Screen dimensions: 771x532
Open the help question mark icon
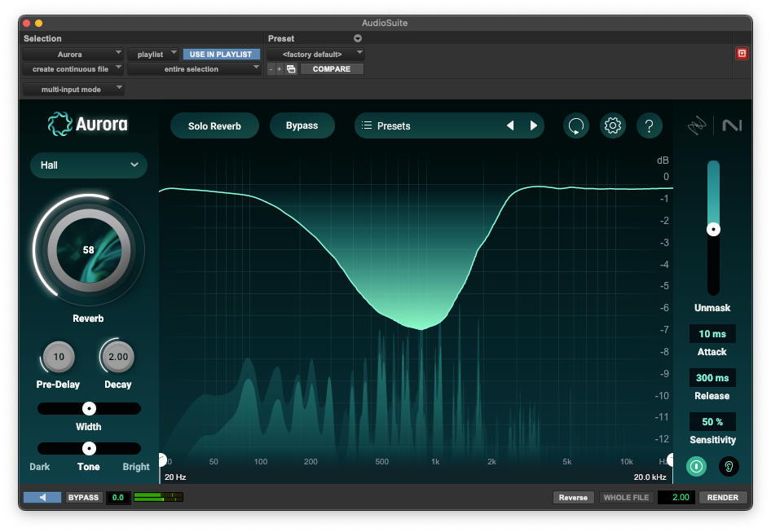tap(649, 125)
